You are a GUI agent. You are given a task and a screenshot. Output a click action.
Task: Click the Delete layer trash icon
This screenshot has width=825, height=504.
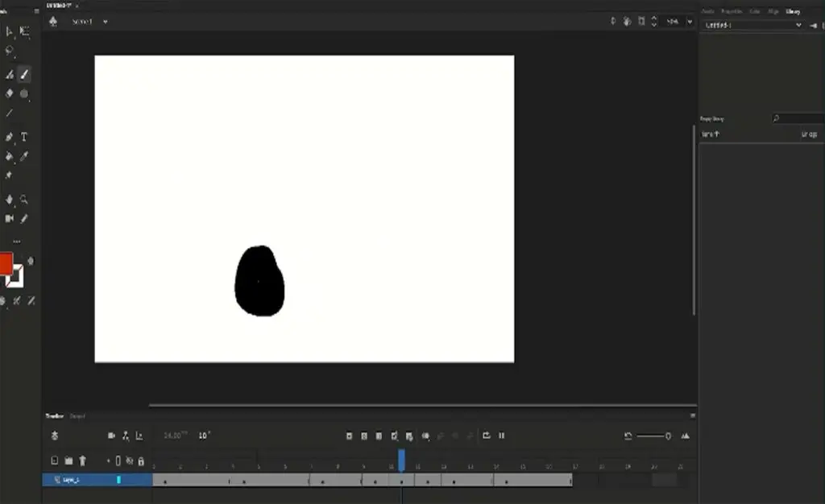pos(82,461)
